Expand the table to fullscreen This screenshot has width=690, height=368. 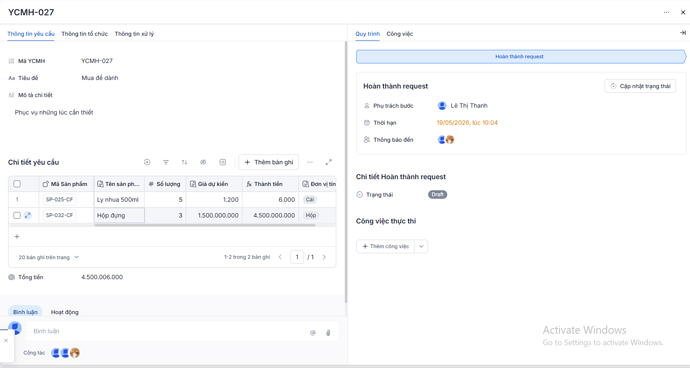coord(328,162)
